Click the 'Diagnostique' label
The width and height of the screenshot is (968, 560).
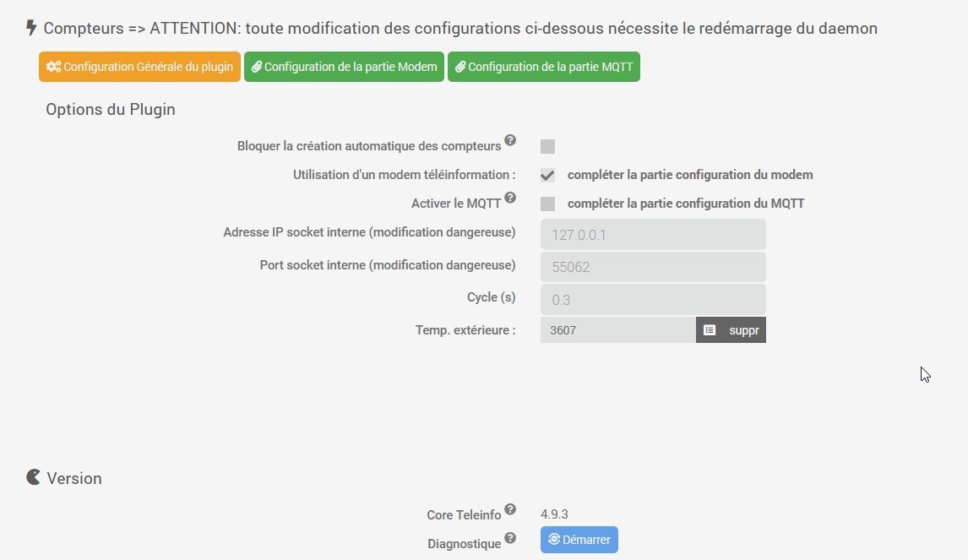pos(465,544)
